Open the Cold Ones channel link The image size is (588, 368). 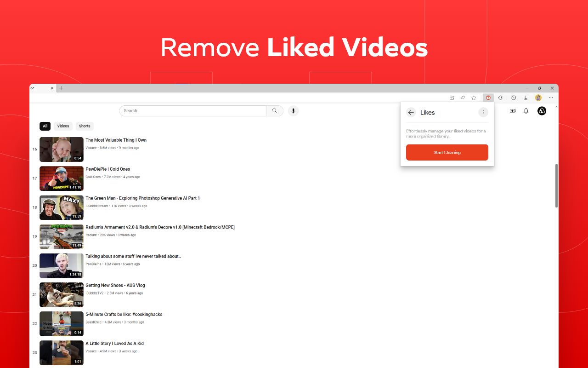click(93, 177)
